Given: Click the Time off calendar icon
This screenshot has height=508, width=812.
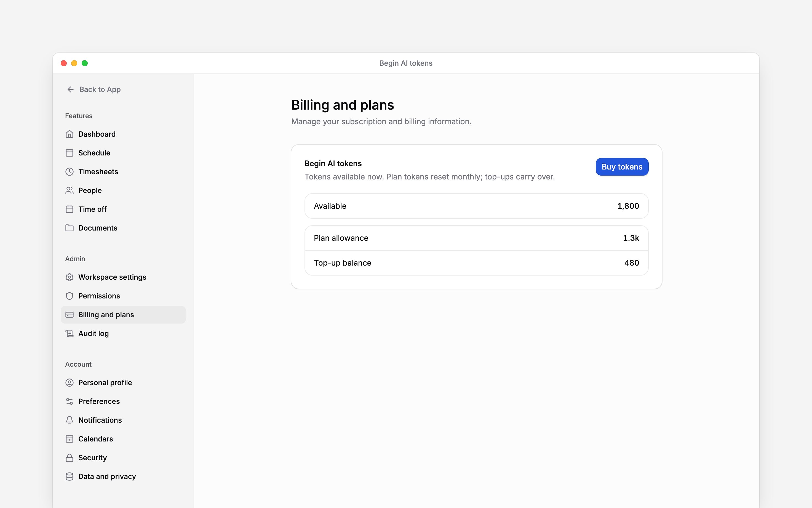Looking at the screenshot, I should point(70,209).
